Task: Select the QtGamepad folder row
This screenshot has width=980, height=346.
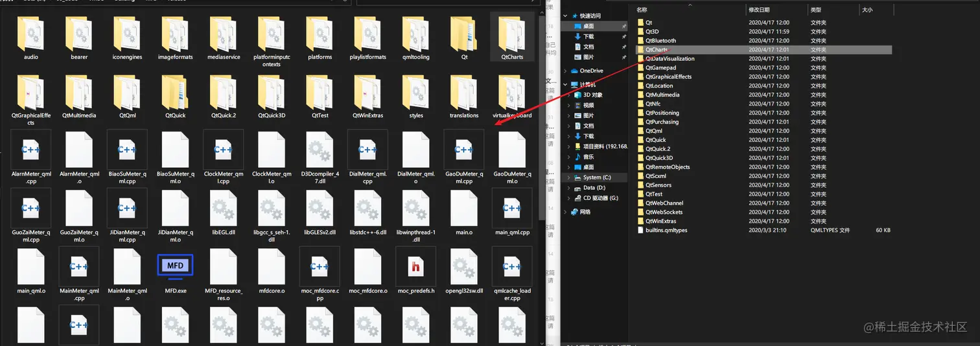Action: point(764,67)
